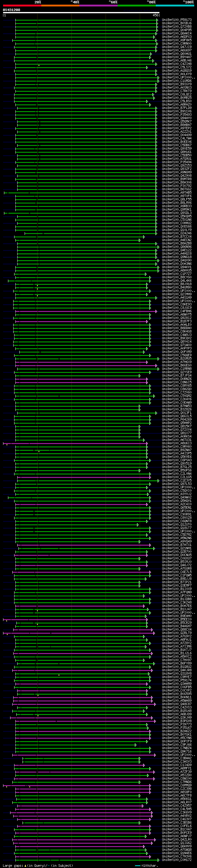Open hit UniRef100_Q4L4K6
197x868 pixels.
click(177, 281)
